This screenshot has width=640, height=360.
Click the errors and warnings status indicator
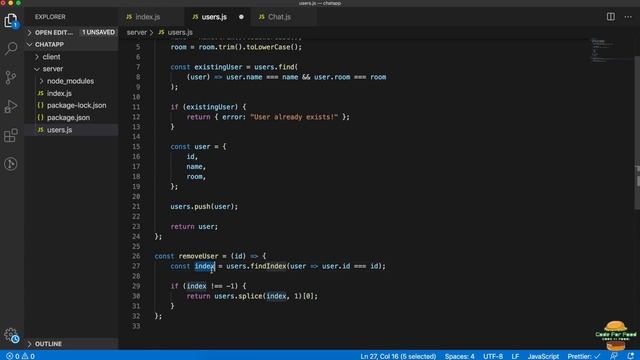pos(20,356)
